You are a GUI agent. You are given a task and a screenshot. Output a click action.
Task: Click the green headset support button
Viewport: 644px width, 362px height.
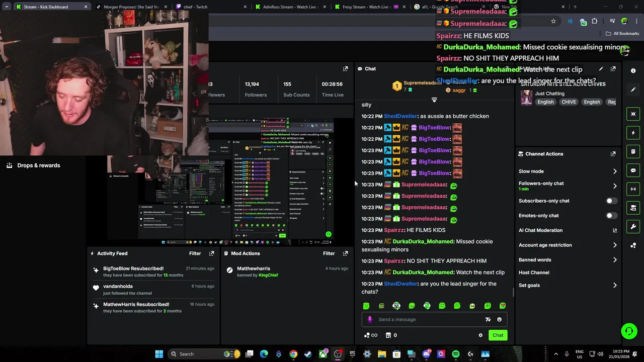coord(629,331)
